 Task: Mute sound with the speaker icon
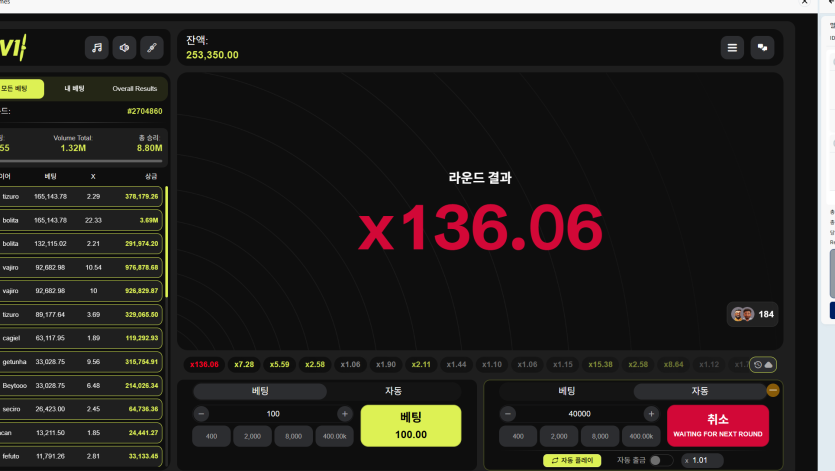124,48
